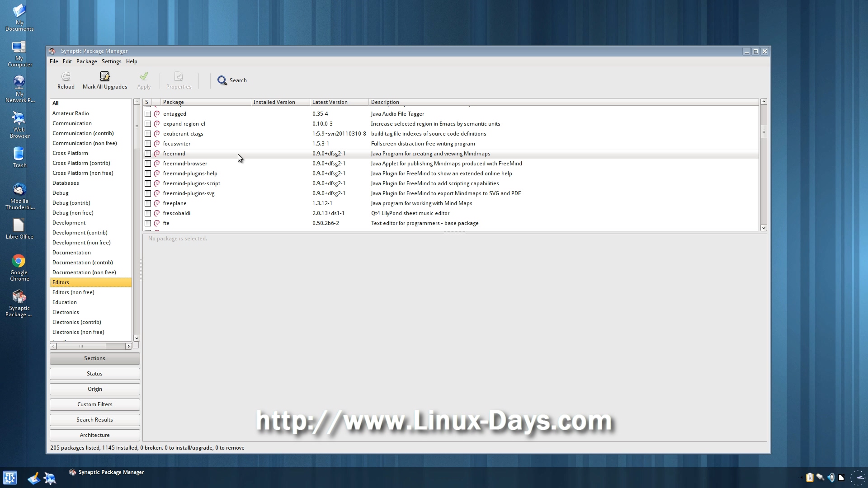Viewport: 868px width, 488px height.
Task: Sort by Description column header
Action: (563, 102)
